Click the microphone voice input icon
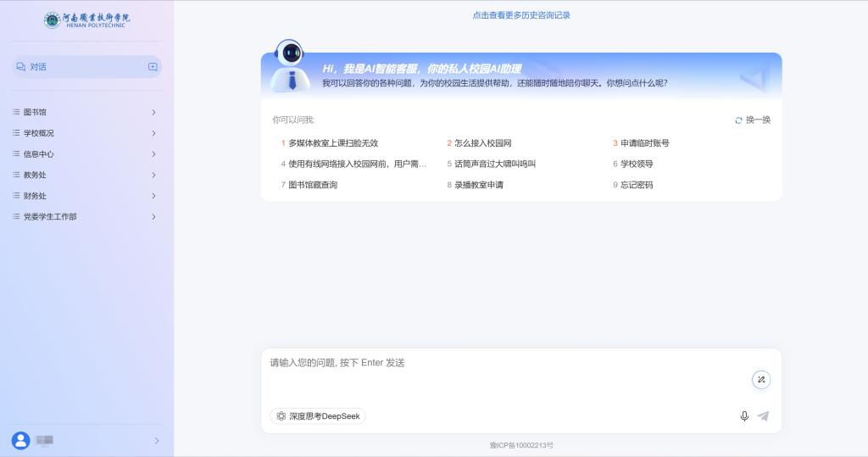868x457 pixels. tap(744, 416)
